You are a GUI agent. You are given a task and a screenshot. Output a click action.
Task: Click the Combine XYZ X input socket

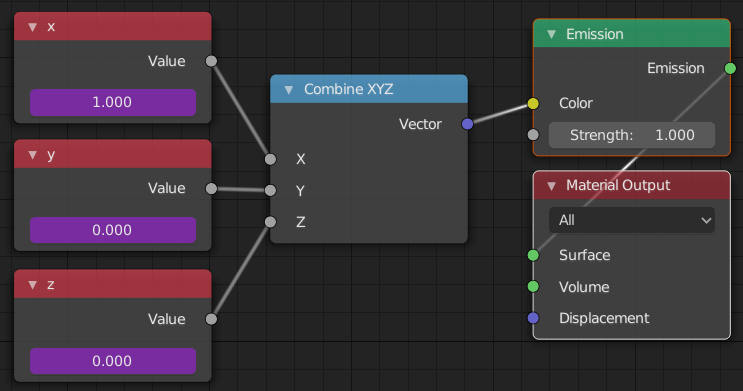click(x=270, y=159)
